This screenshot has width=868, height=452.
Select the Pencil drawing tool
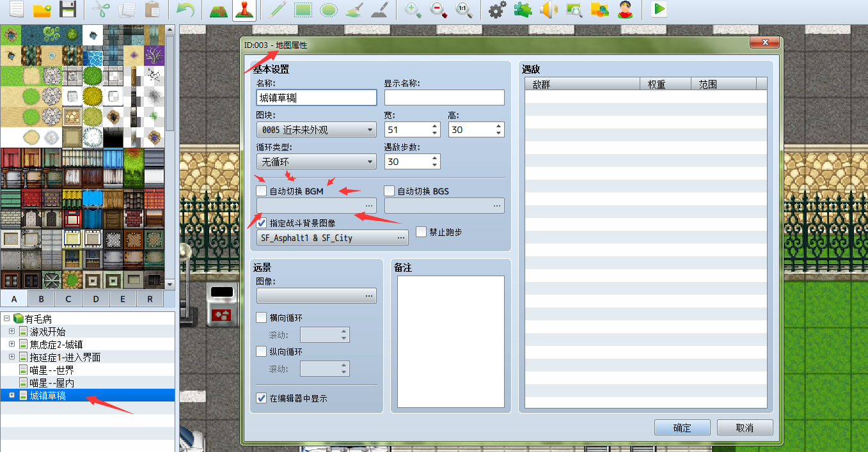tap(278, 10)
